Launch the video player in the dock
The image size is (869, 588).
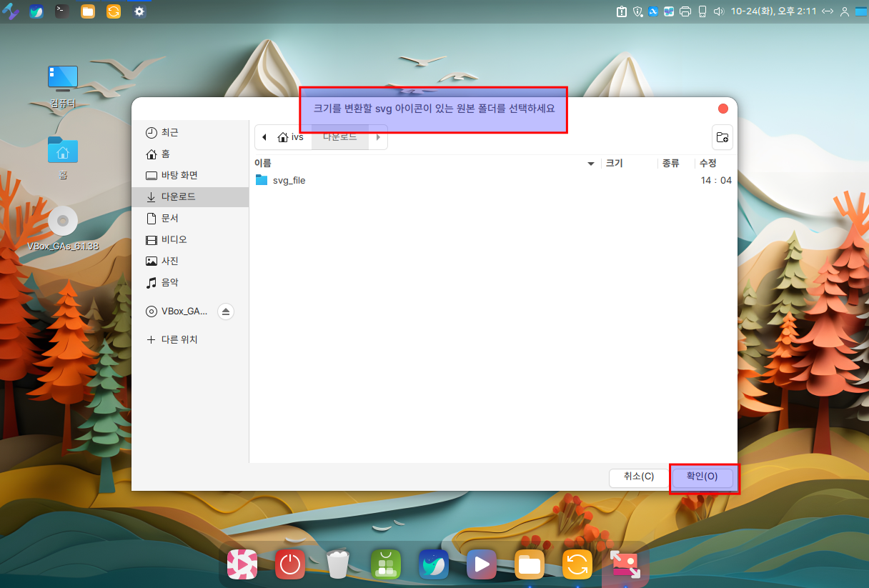[x=482, y=564]
